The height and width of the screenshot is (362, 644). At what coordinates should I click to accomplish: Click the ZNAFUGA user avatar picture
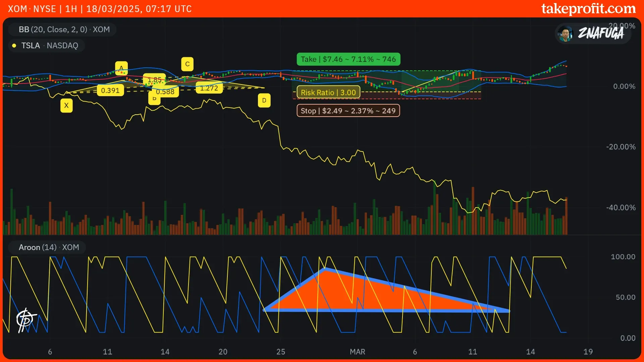click(x=566, y=34)
